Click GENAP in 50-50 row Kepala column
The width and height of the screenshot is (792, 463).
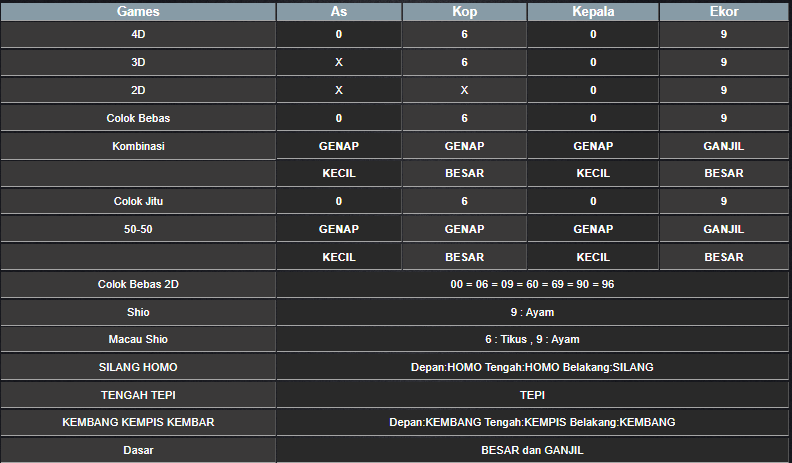[x=593, y=229]
